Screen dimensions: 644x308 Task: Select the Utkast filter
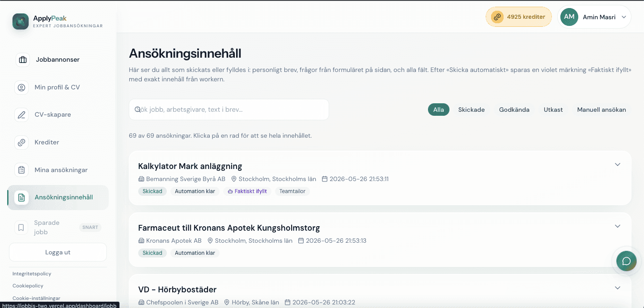[553, 110]
